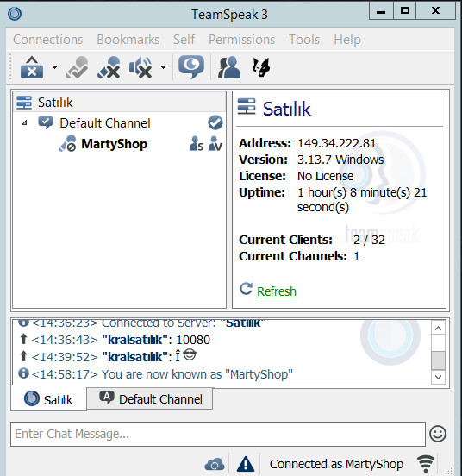Click the server icon beside Satılık heading
Viewport: 462px width, 476px height.
pyautogui.click(x=247, y=107)
